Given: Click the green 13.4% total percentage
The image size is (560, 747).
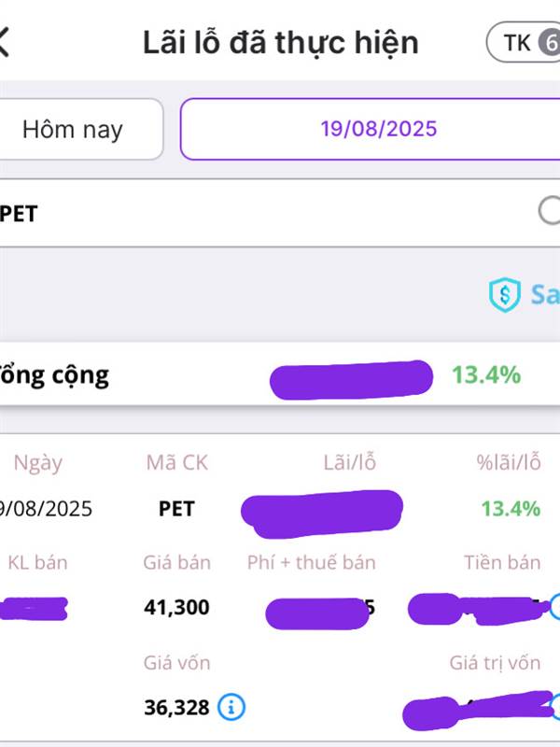Looking at the screenshot, I should click(486, 375).
